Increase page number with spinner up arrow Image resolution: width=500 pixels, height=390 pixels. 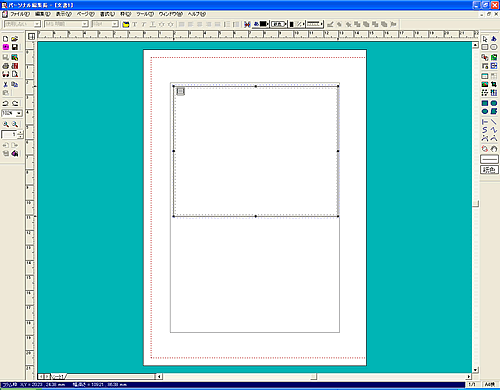coord(21,133)
